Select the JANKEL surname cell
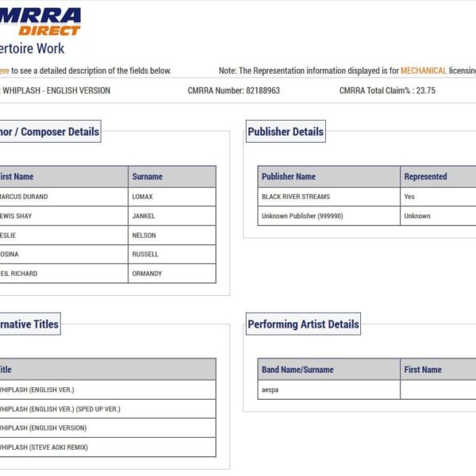This screenshot has height=476, width=476. (x=172, y=216)
